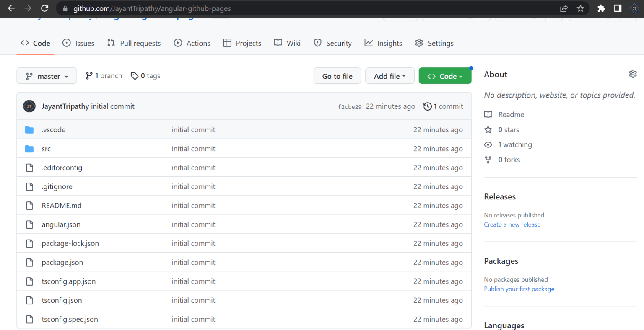Click the site lock icon in address bar
The height and width of the screenshot is (330, 644).
point(65,8)
